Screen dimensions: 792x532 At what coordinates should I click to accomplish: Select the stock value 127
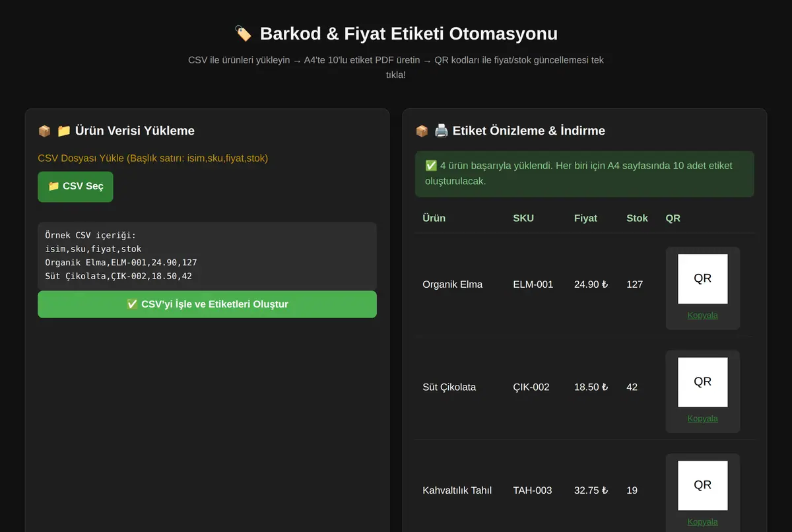point(634,284)
